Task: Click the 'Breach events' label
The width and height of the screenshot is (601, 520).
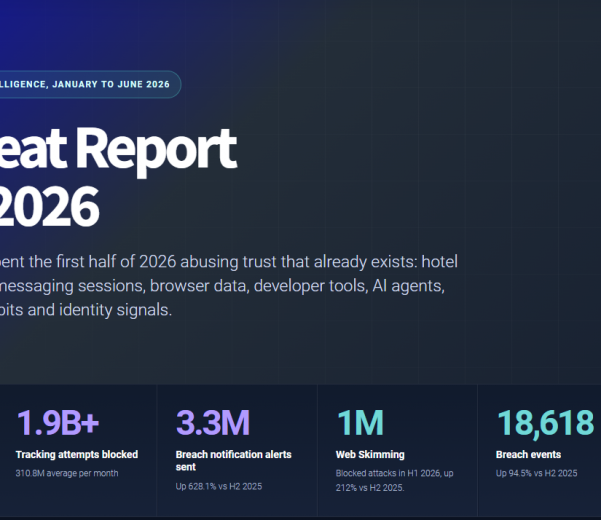Action: (528, 454)
